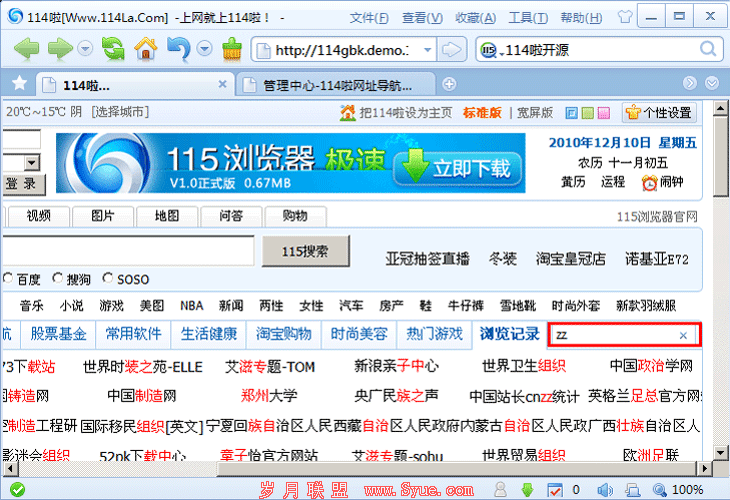Open the login dropdown arrow
Screen dimensions: 730x500
32,163
